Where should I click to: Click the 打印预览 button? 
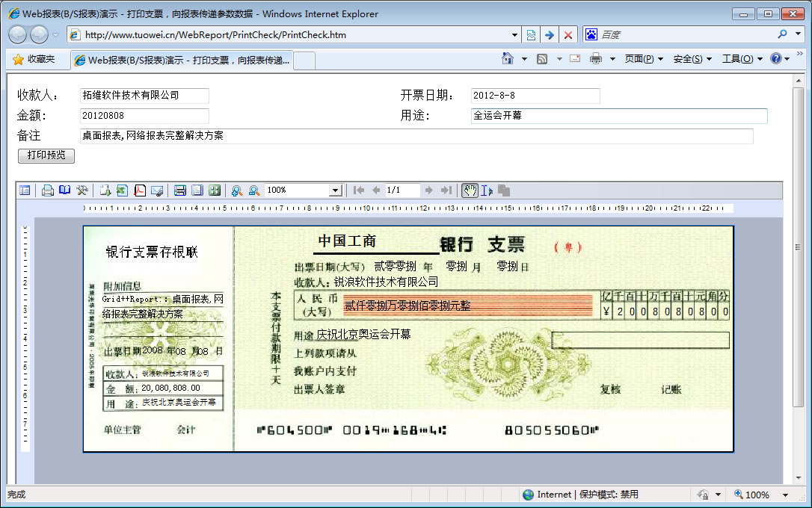[46, 155]
